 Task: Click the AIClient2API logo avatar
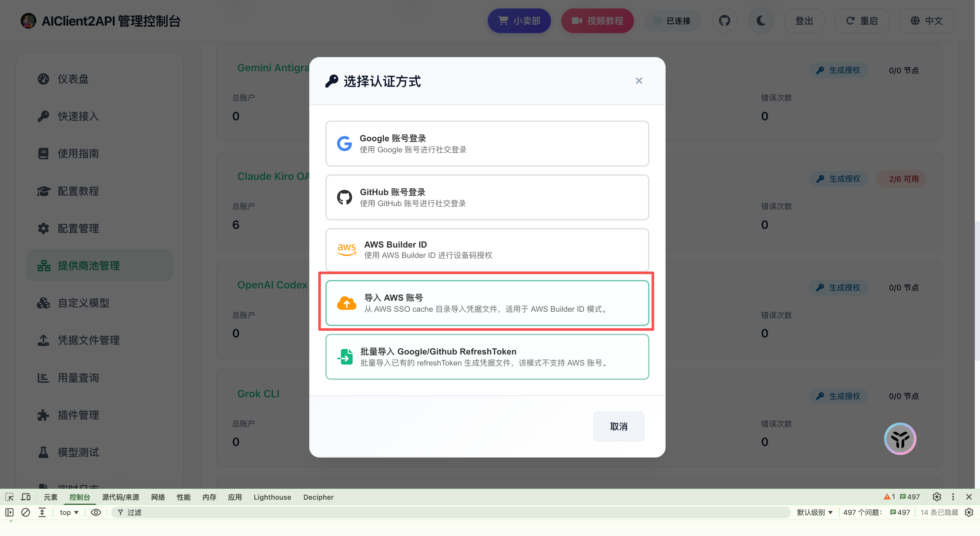click(x=28, y=20)
